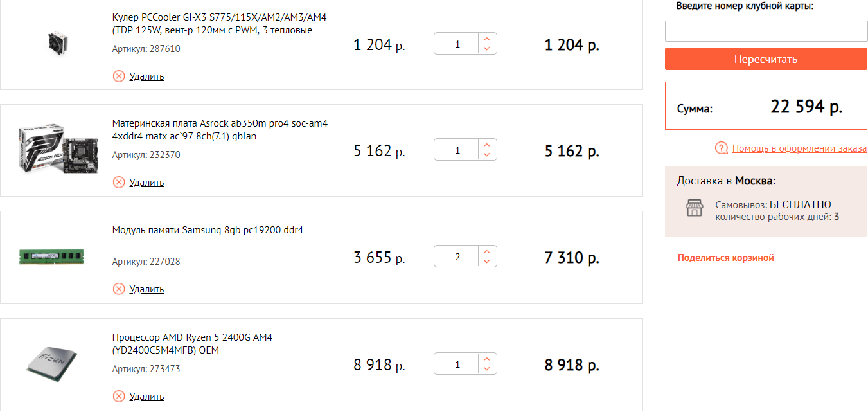Click the question mark help icon
The height and width of the screenshot is (412, 868).
[722, 148]
